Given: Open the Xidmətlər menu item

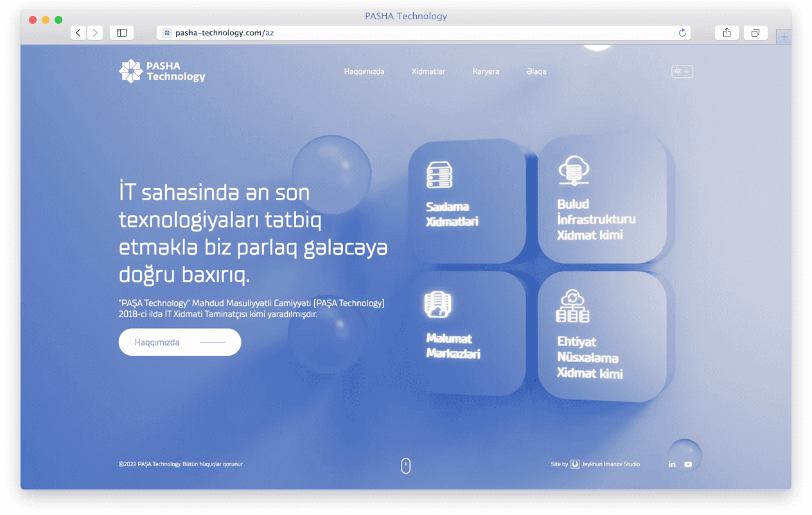Looking at the screenshot, I should 428,72.
